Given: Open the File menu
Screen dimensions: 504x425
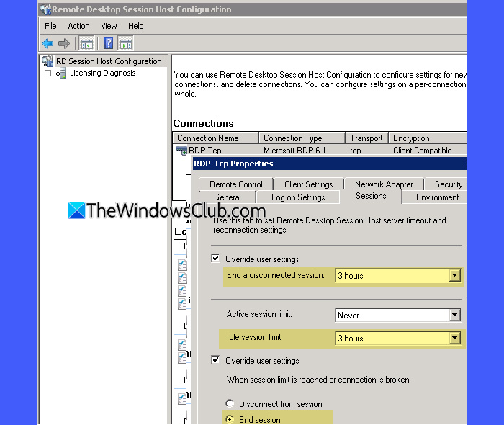Looking at the screenshot, I should (50, 26).
